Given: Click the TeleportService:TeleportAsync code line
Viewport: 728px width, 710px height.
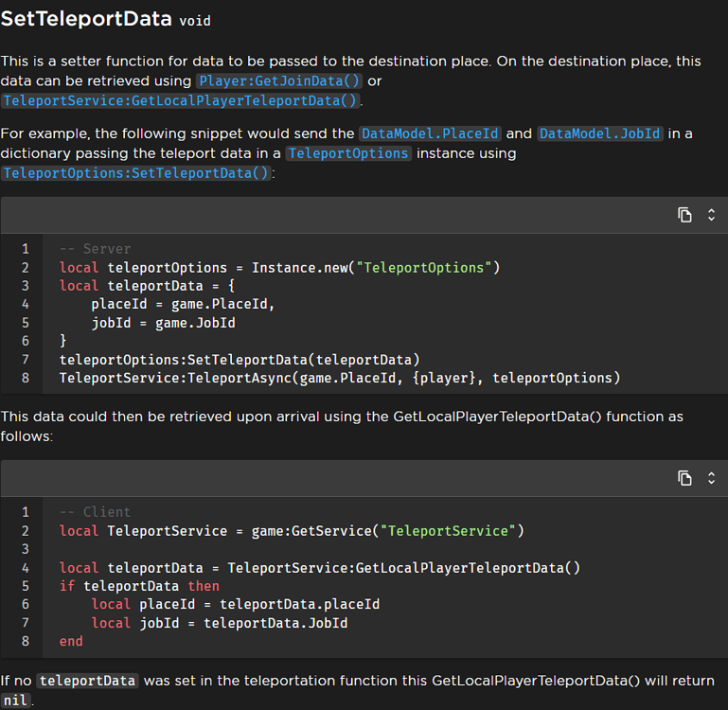Looking at the screenshot, I should (x=339, y=378).
